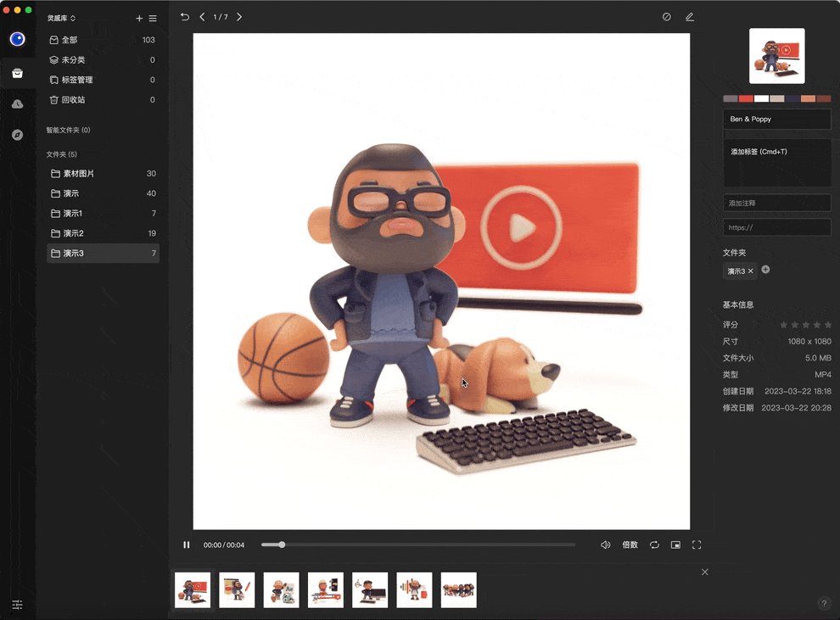The image size is (840, 620).
Task: Set rating to five stars
Action: coord(828,325)
